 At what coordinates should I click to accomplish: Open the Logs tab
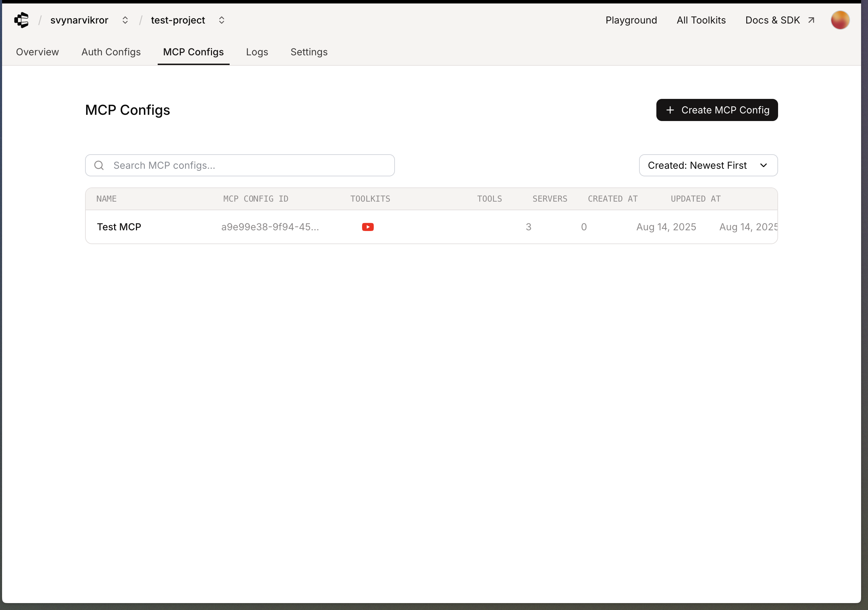pyautogui.click(x=257, y=52)
